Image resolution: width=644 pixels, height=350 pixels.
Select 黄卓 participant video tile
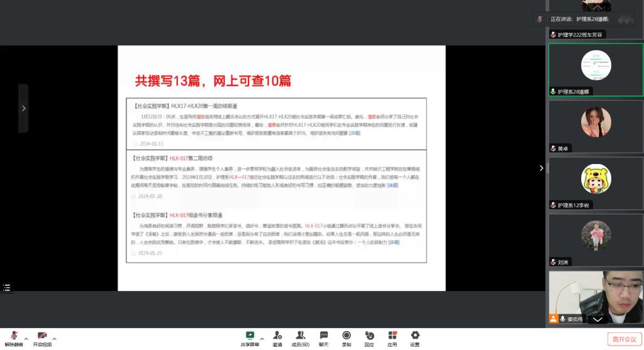coord(596,126)
